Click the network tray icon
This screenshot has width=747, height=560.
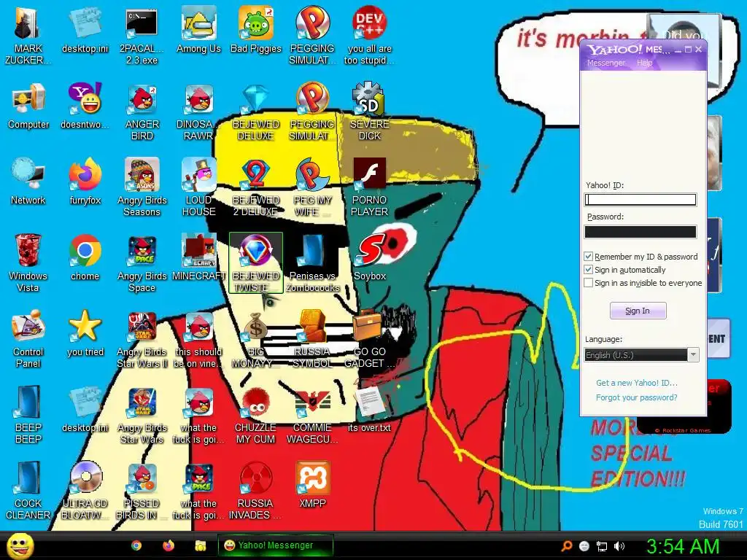click(602, 546)
